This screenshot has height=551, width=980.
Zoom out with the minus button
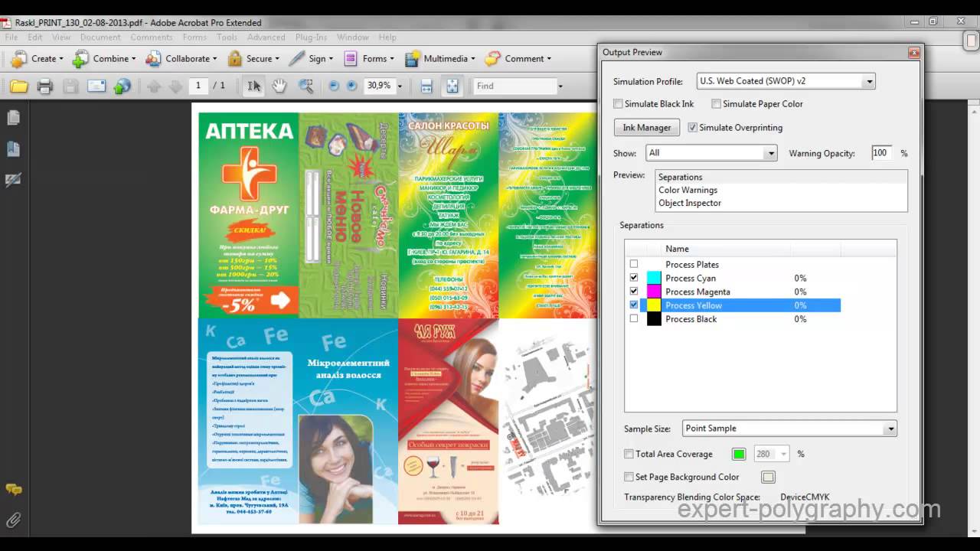[334, 86]
